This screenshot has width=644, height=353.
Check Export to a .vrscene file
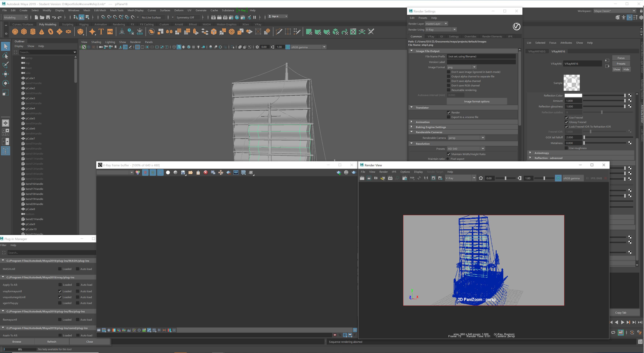tap(449, 117)
